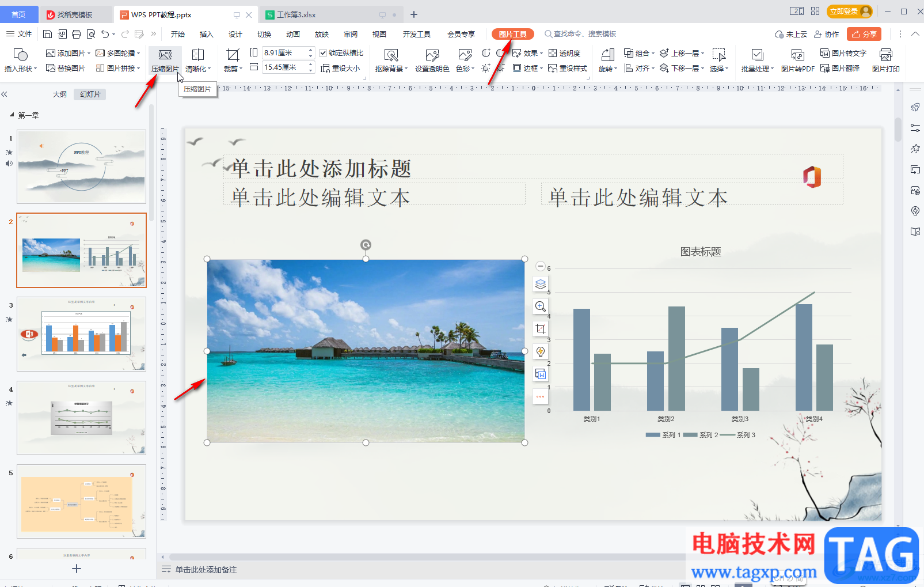Image resolution: width=924 pixels, height=587 pixels.
Task: Click Picture Translate (图片翻译)
Action: click(x=840, y=68)
